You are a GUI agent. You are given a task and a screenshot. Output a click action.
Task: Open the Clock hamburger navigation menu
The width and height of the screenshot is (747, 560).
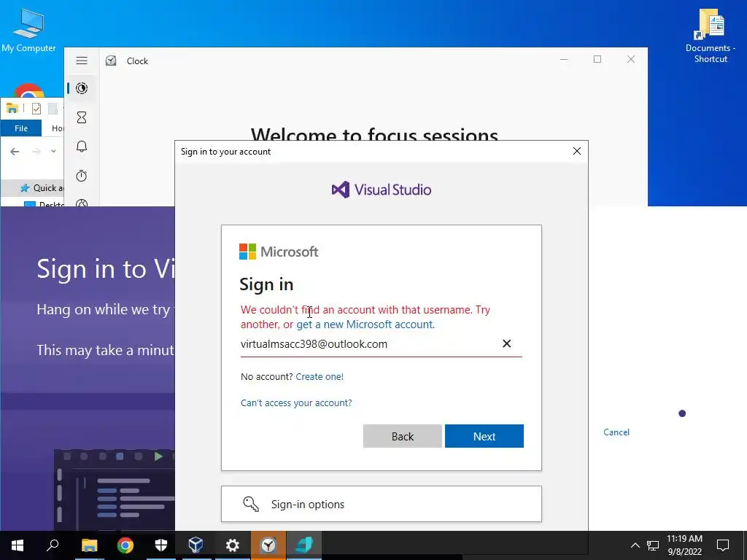tap(82, 61)
